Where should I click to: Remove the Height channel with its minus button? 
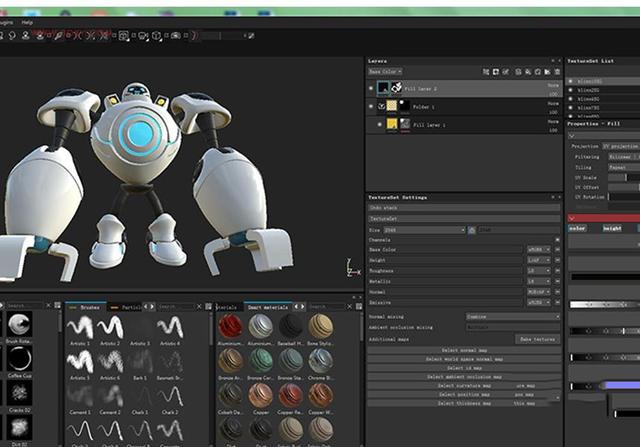point(558,260)
